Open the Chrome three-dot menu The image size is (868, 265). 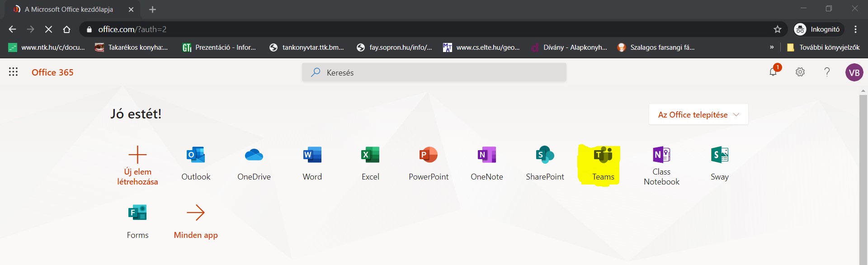click(x=855, y=29)
